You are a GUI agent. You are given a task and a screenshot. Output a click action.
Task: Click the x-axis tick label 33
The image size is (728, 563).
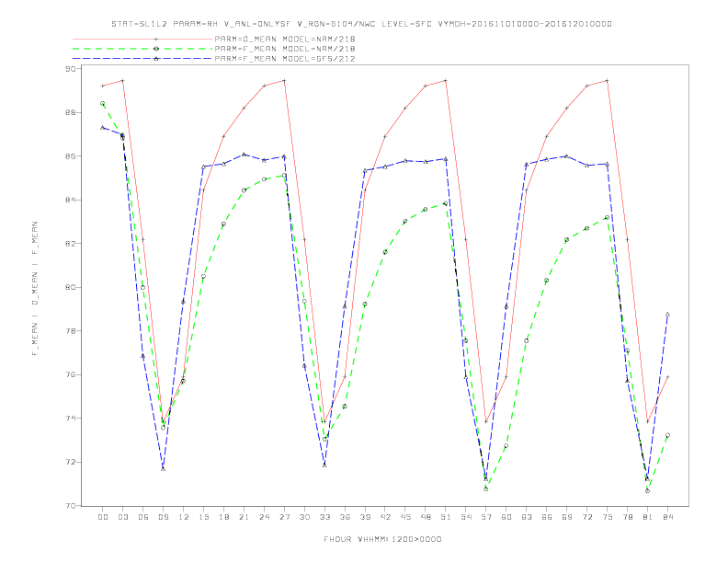(x=324, y=517)
